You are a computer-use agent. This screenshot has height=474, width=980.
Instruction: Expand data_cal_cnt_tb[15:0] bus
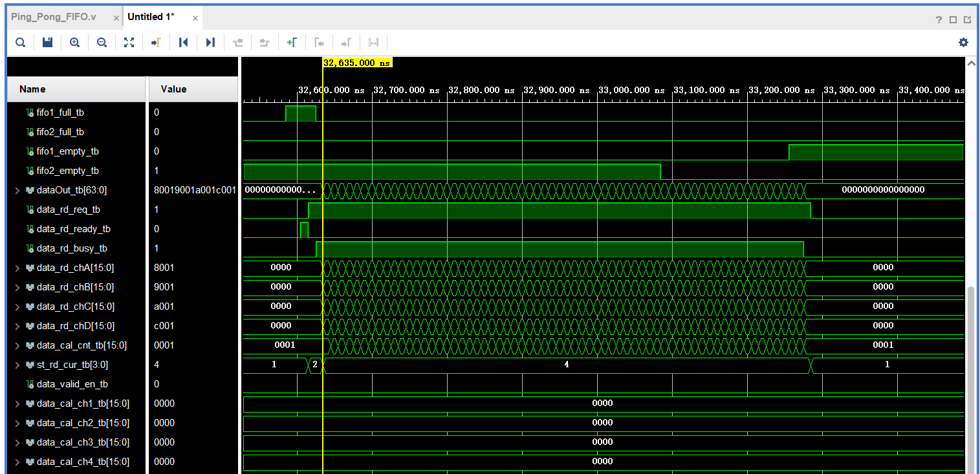pyautogui.click(x=17, y=345)
